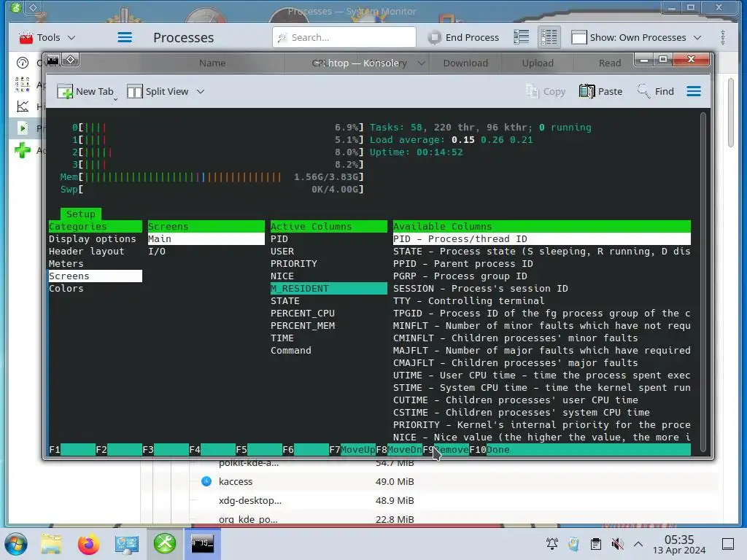747x560 pixels.
Task: Open the Show: Own Processes dropdown
Action: click(x=636, y=37)
